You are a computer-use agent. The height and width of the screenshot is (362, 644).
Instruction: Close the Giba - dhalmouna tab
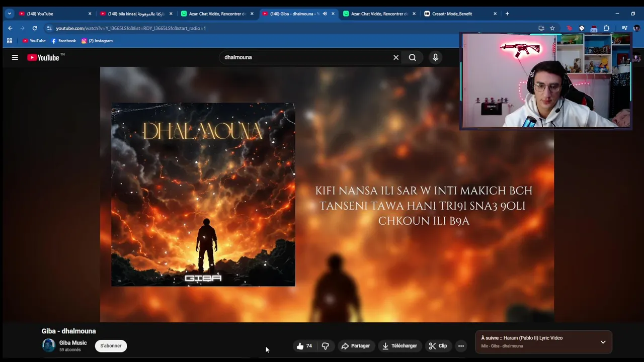pos(333,14)
